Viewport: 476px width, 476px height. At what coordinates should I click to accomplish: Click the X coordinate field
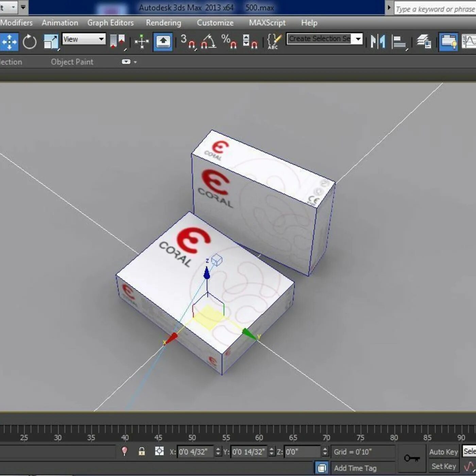coord(195,452)
